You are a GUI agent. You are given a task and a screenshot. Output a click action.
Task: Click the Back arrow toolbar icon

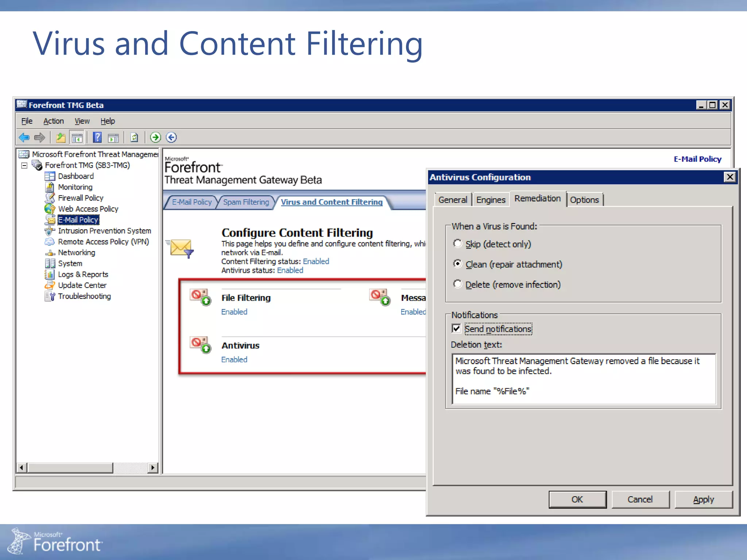(x=24, y=137)
